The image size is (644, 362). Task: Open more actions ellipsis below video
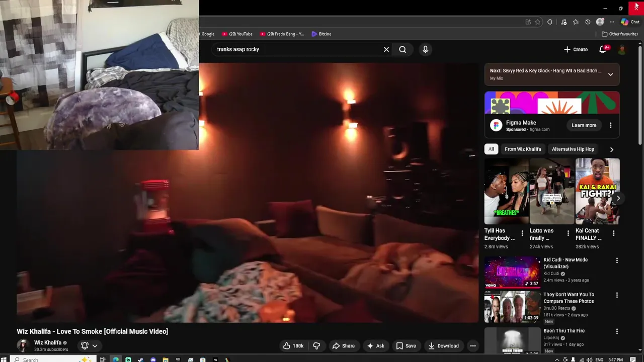pyautogui.click(x=473, y=346)
